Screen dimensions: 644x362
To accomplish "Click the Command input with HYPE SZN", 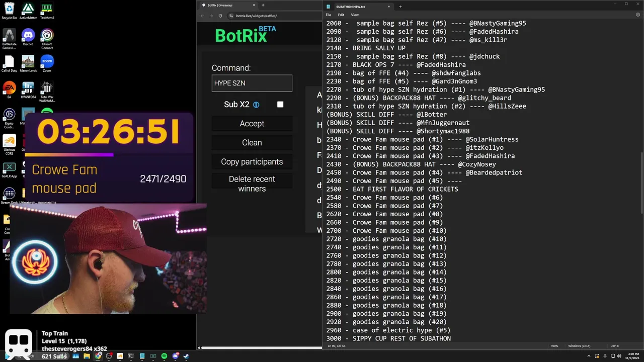I will pos(252,83).
